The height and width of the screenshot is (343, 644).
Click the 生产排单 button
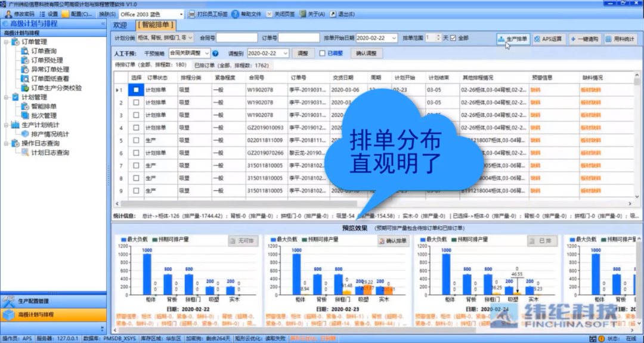[x=513, y=39]
